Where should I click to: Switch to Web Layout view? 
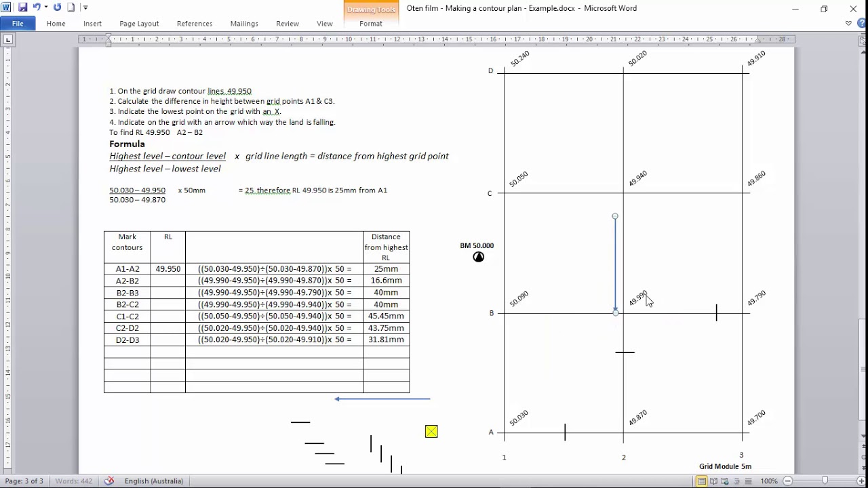pos(726,481)
